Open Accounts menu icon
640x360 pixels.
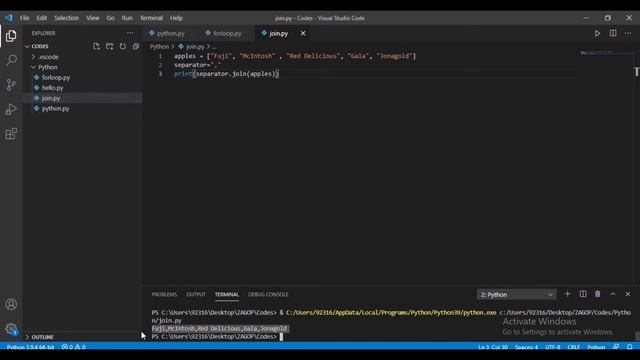11,304
